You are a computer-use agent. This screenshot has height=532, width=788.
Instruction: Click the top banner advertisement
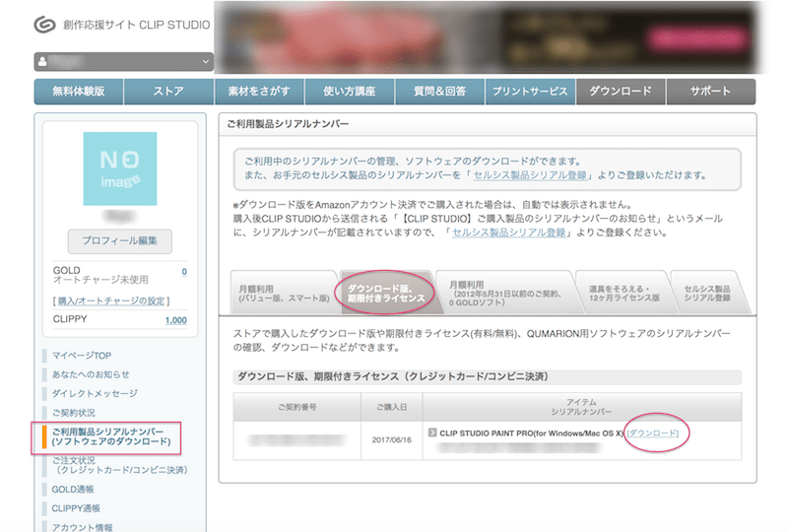487,38
